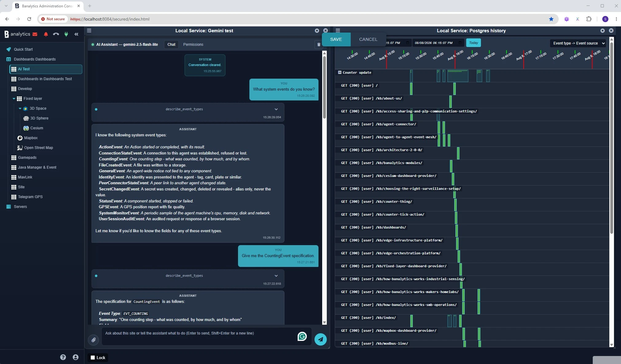The width and height of the screenshot is (621, 364).
Task: Select AI Test dashboard
Action: 46,69
